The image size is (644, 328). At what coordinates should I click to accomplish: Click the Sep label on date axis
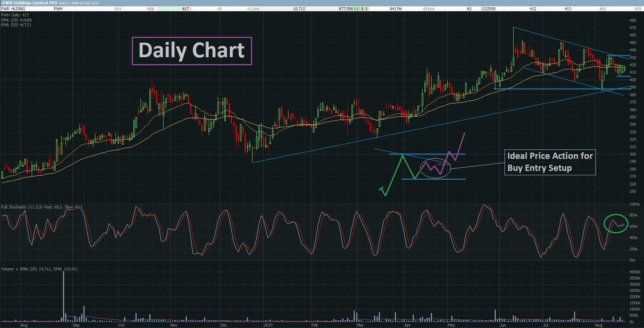76,325
